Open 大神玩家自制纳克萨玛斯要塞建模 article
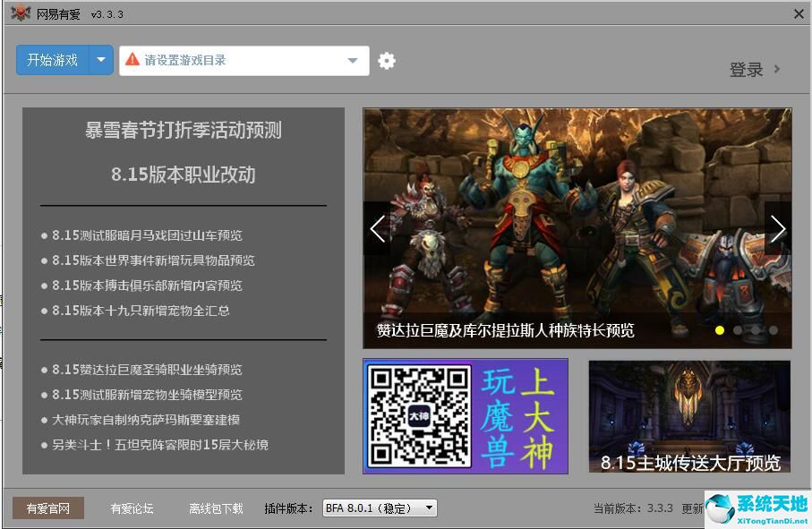This screenshot has height=529, width=812. click(146, 420)
